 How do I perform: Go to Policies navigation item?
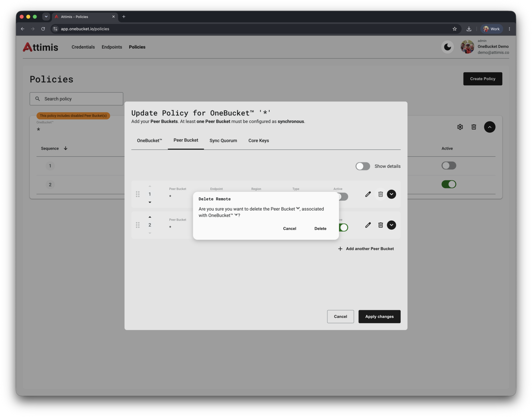tap(137, 47)
